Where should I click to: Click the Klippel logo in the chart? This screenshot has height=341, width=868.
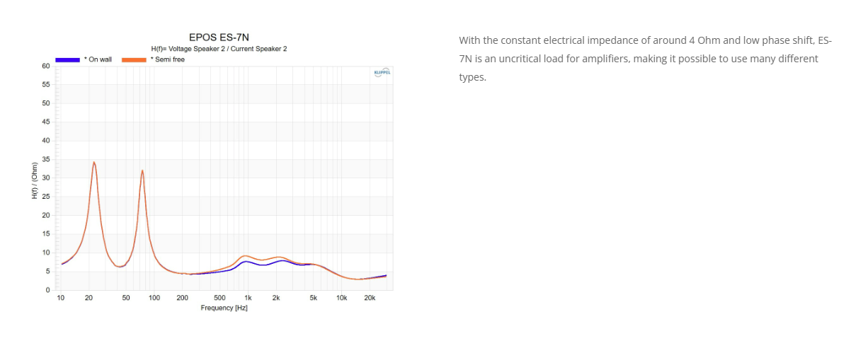click(382, 72)
